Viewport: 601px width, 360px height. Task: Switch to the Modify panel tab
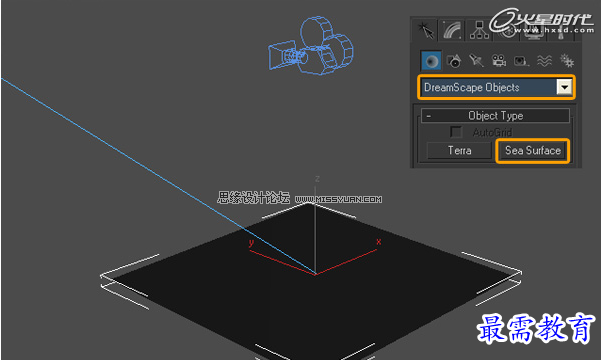(x=452, y=30)
